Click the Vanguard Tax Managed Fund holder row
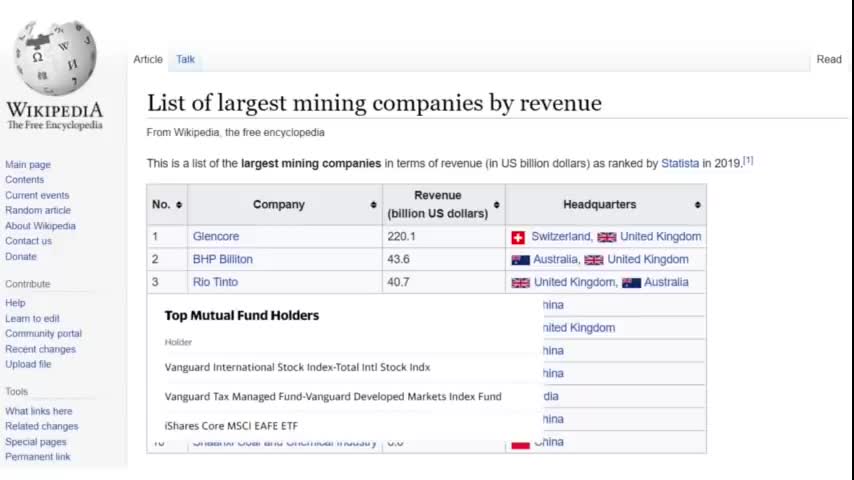854x480 pixels. pyautogui.click(x=333, y=397)
